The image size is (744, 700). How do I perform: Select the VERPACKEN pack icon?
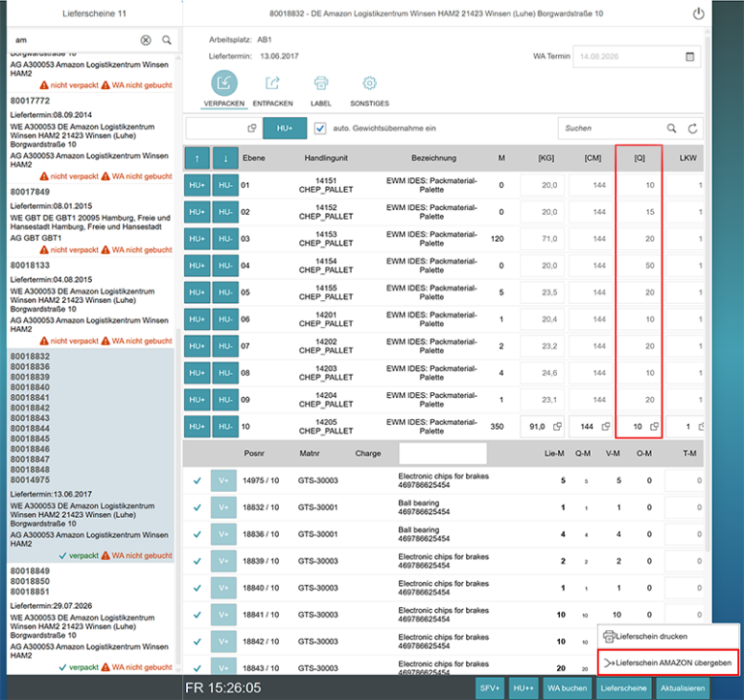224,83
